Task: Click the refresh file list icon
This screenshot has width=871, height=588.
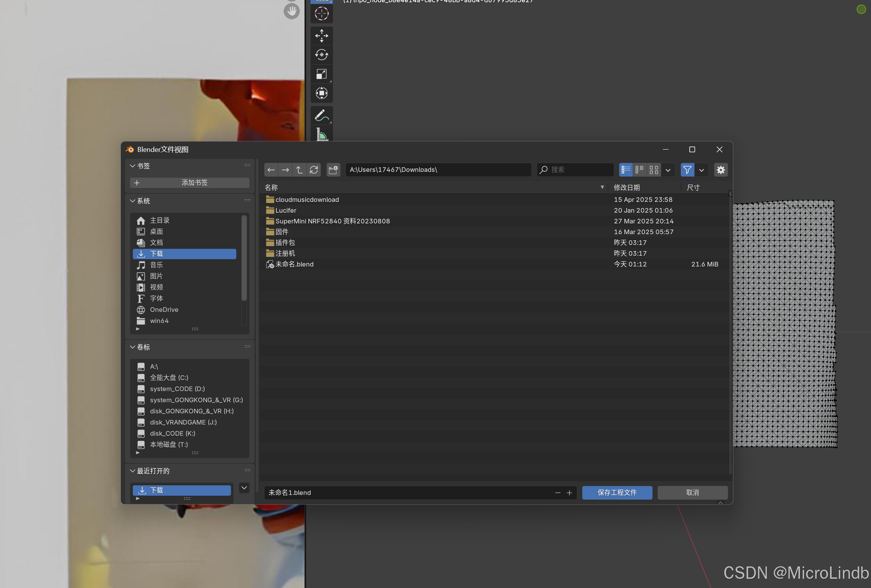Action: [314, 170]
